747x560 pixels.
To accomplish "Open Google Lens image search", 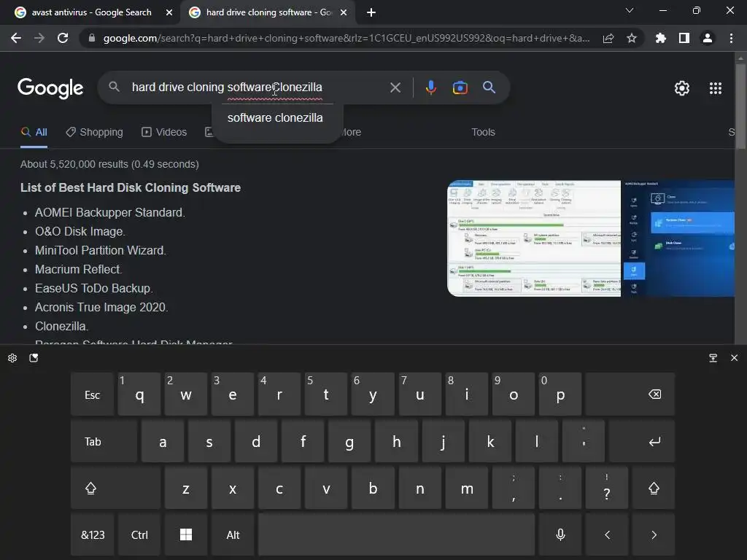I will pyautogui.click(x=460, y=87).
